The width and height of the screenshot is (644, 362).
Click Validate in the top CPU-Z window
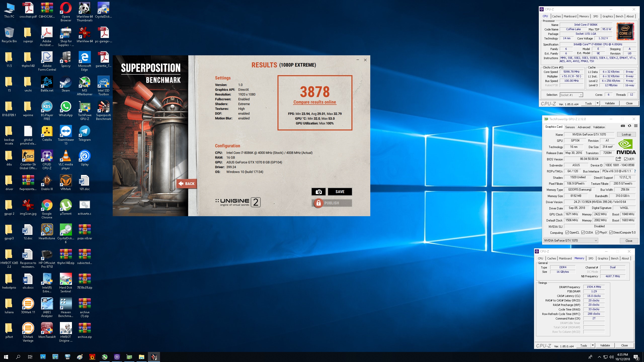[x=610, y=103]
